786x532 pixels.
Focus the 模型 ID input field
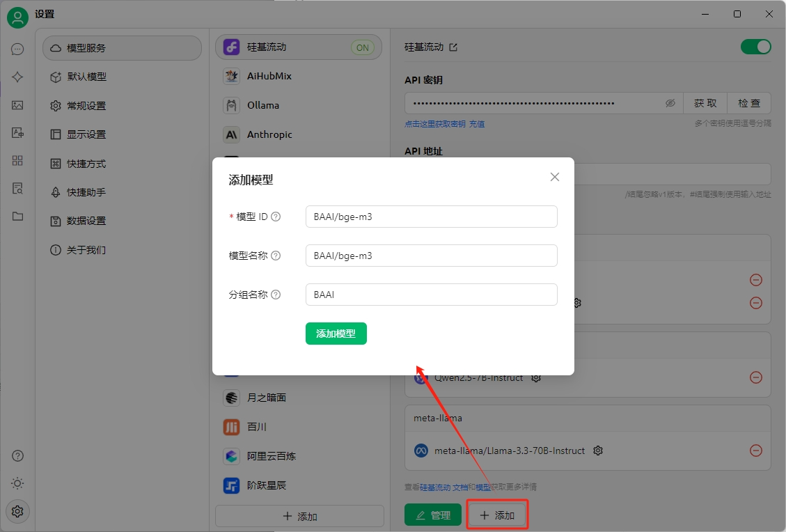pyautogui.click(x=431, y=217)
